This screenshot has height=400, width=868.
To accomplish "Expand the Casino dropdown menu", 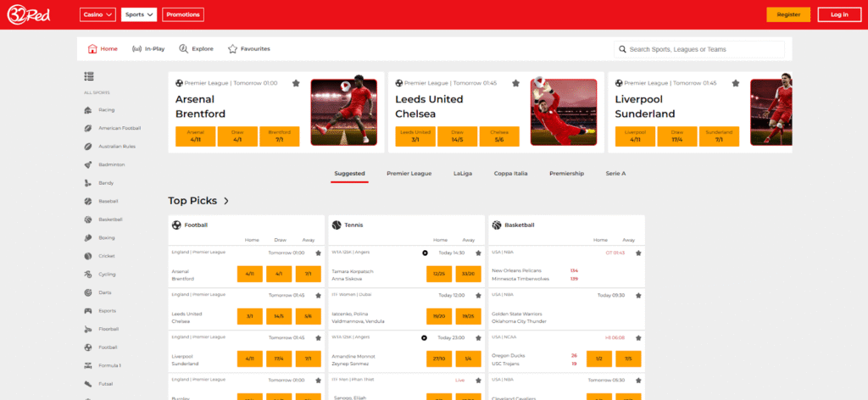I will click(x=97, y=14).
